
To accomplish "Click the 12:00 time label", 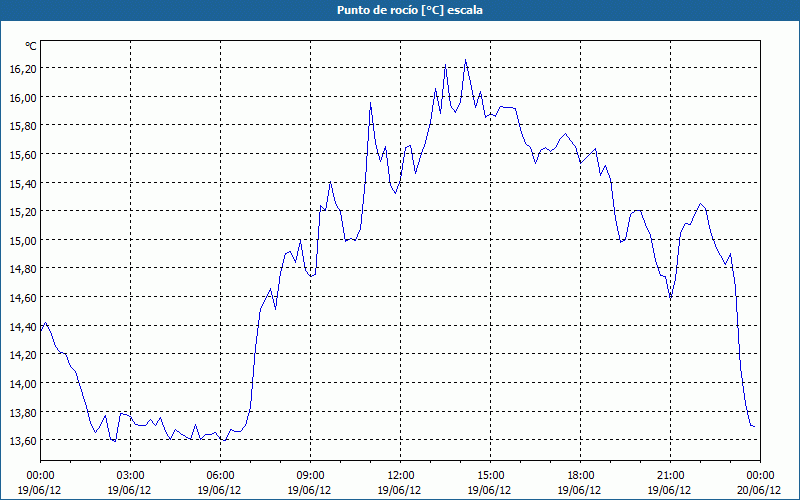I will (401, 476).
